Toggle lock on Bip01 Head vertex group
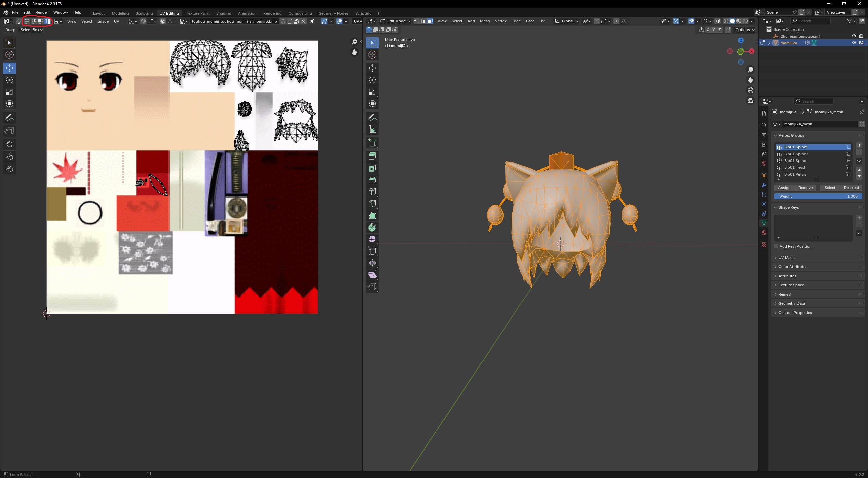Viewport: 868px width, 478px height. [848, 167]
